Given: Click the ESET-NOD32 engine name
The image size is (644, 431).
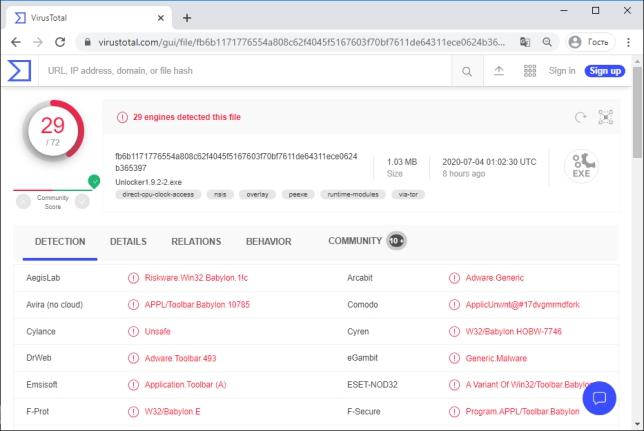Looking at the screenshot, I should pyautogui.click(x=372, y=385).
